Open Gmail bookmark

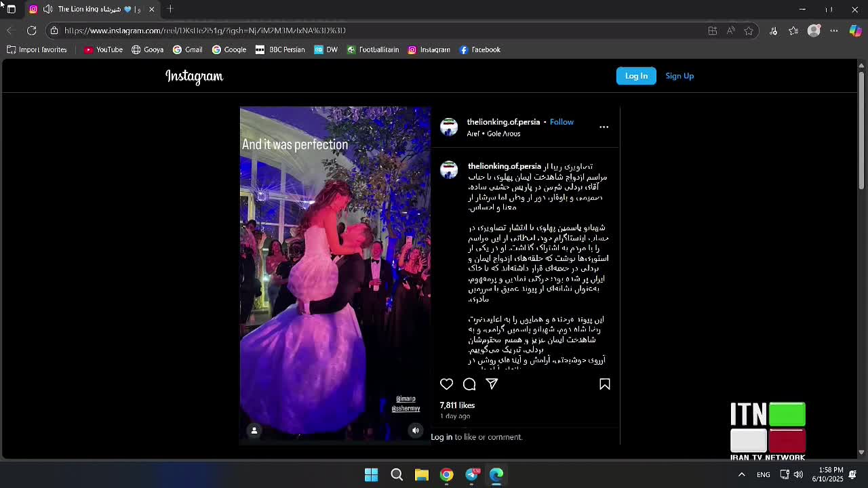click(x=187, y=49)
